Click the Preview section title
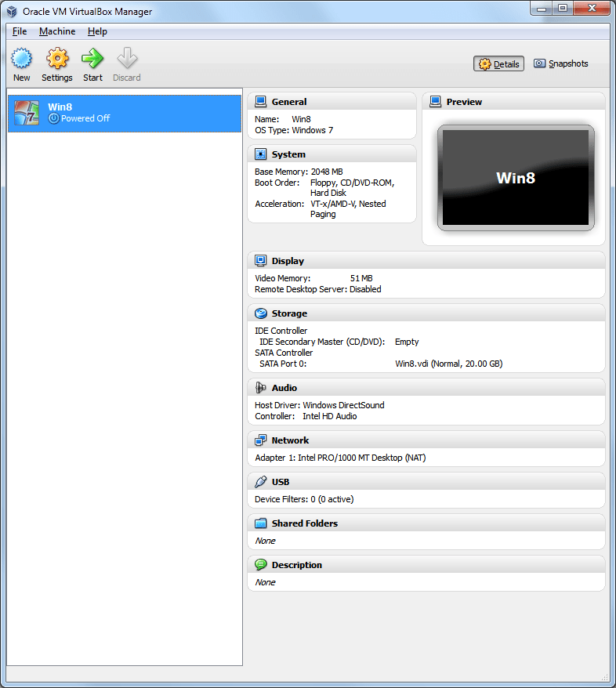 (x=464, y=102)
